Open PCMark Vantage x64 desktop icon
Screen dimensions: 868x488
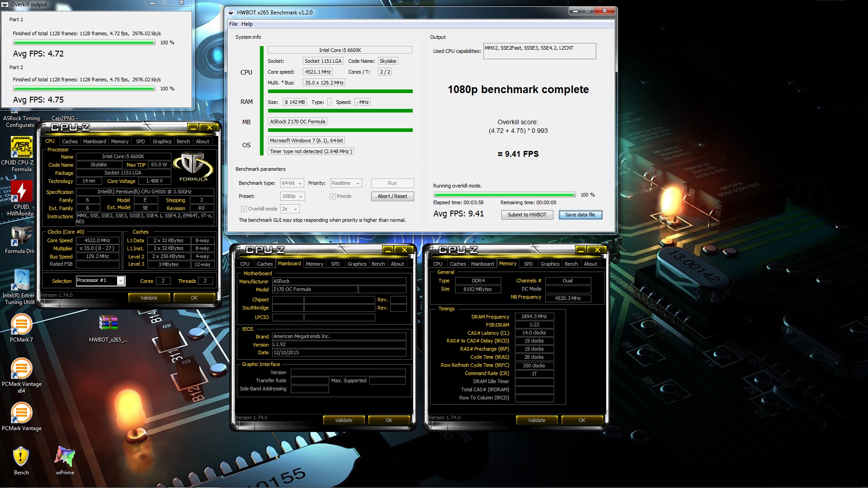click(x=21, y=375)
